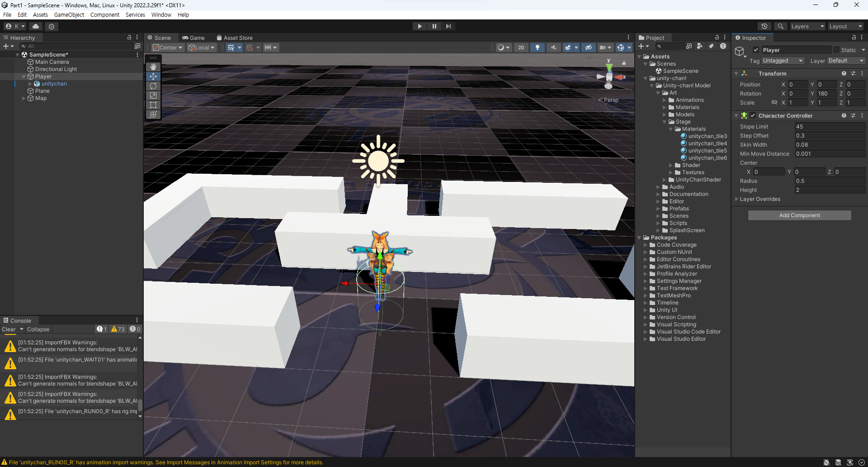
Task: Click the scene orientation gizmo X axis
Action: click(621, 77)
